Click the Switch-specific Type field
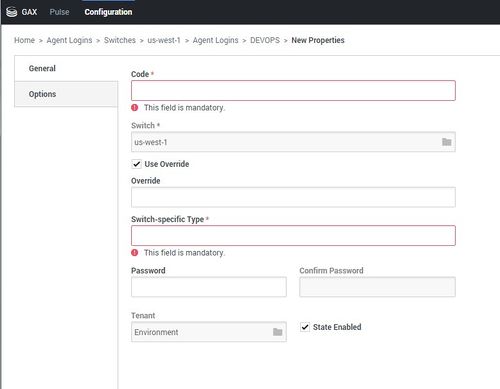The image size is (500, 389). pos(293,235)
